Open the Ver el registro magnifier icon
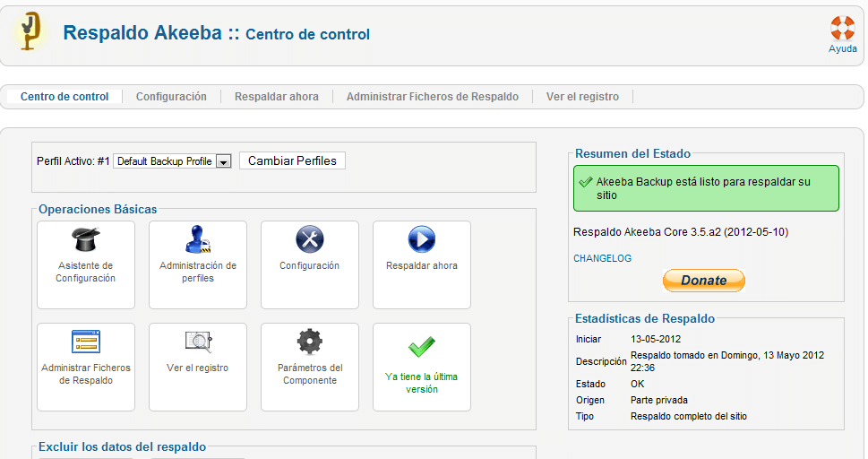The width and height of the screenshot is (868, 459). coord(198,342)
